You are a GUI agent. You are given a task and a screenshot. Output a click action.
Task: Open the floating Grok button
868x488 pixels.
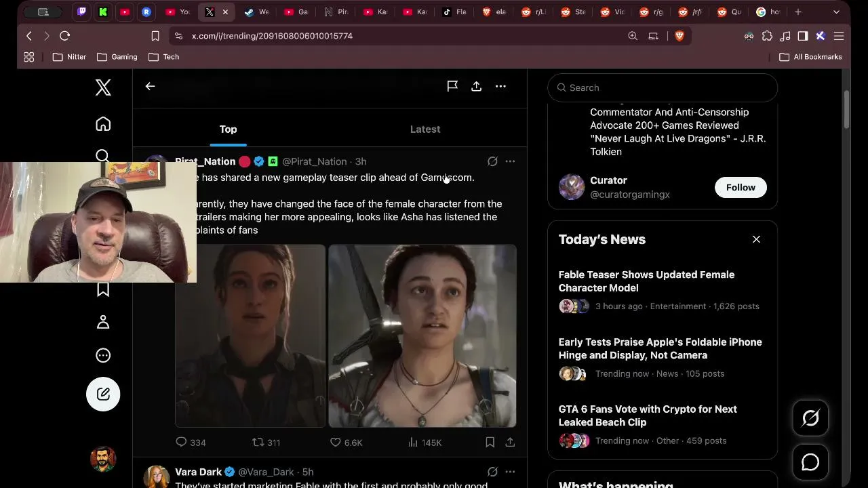click(810, 418)
